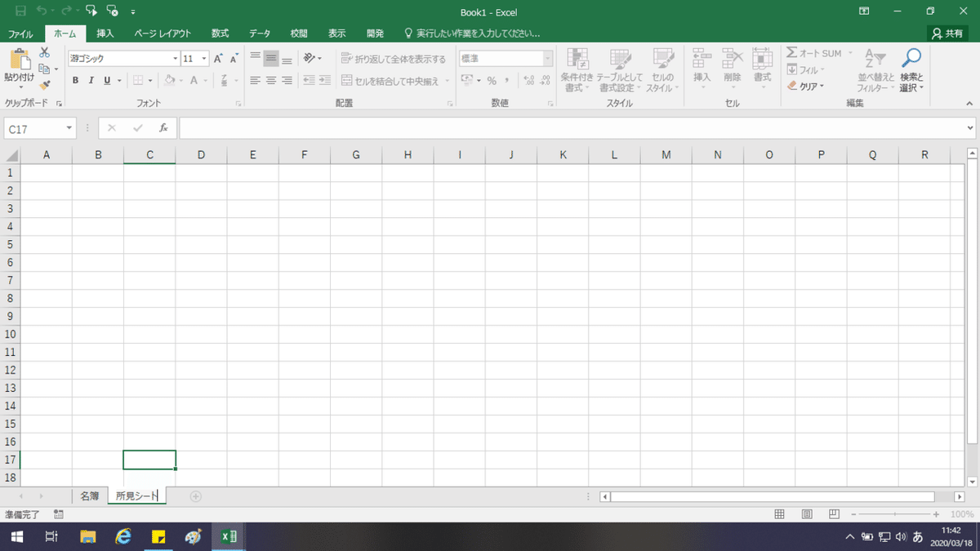Click the comma style icon

(507, 81)
